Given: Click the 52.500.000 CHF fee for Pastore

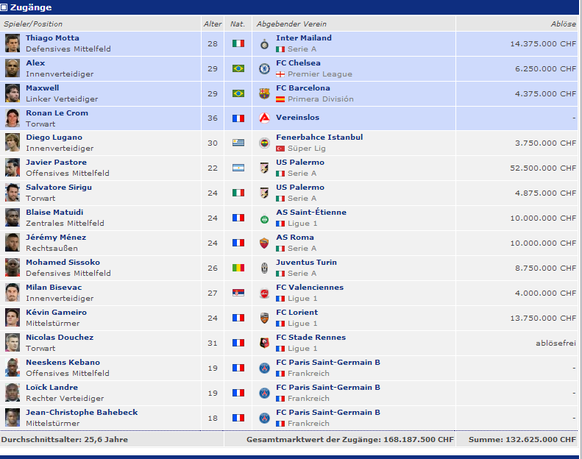Looking at the screenshot, I should [543, 168].
